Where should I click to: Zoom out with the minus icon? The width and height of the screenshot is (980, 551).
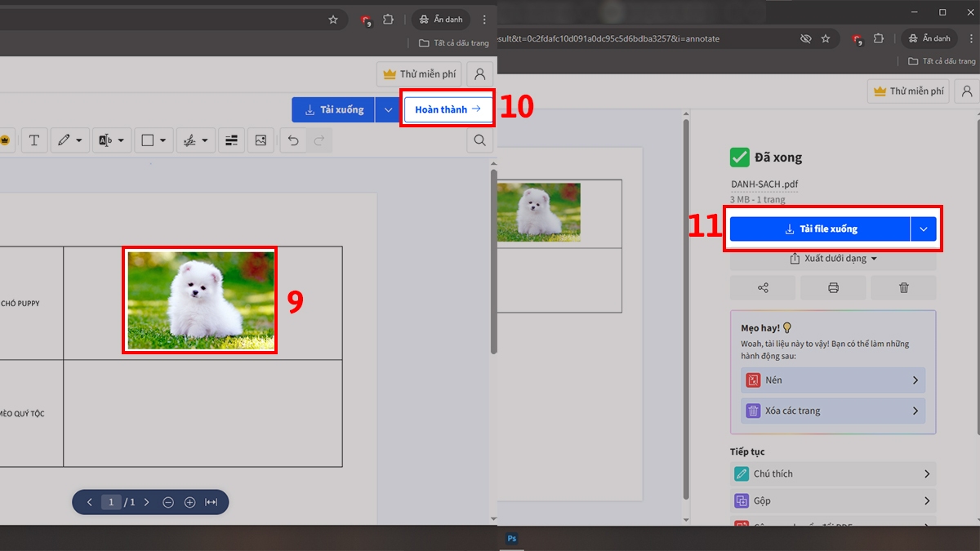pos(168,502)
